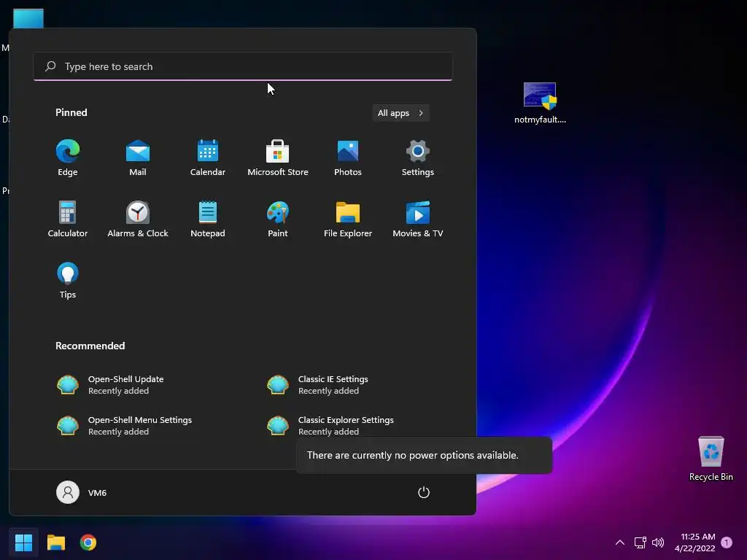Launch the Photos app
Image resolution: width=747 pixels, height=560 pixels.
click(348, 158)
